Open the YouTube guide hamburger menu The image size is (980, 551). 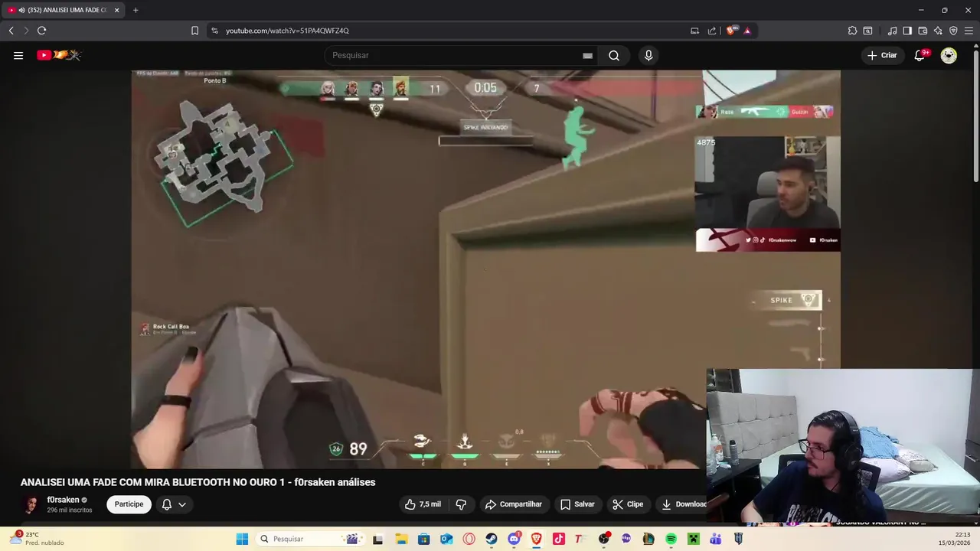(x=18, y=55)
